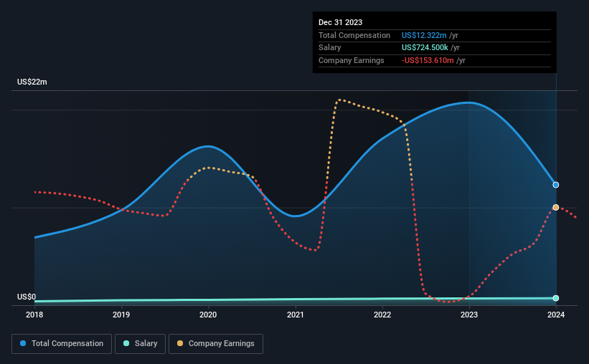Image resolution: width=589 pixels, height=364 pixels.
Task: Select the 2023 x-axis label
Action: [x=469, y=315]
